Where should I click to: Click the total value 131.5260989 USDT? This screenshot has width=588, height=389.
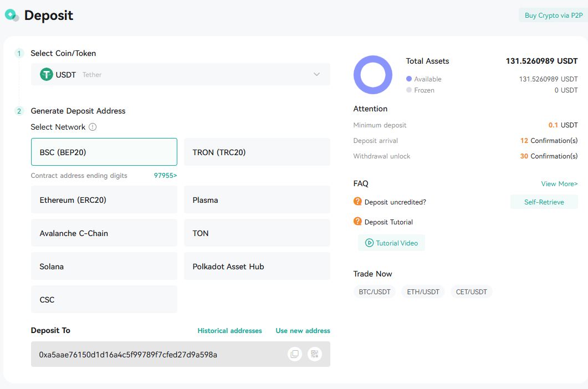click(541, 61)
